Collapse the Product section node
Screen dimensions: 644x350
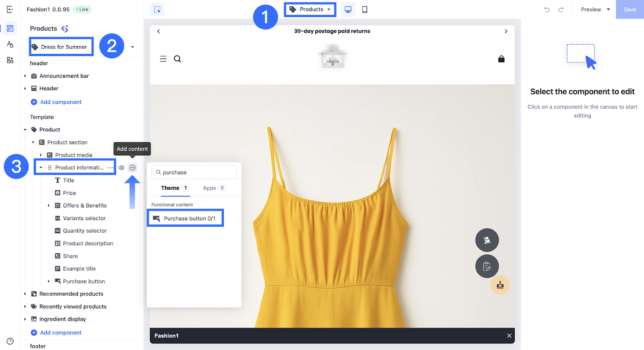tap(33, 143)
